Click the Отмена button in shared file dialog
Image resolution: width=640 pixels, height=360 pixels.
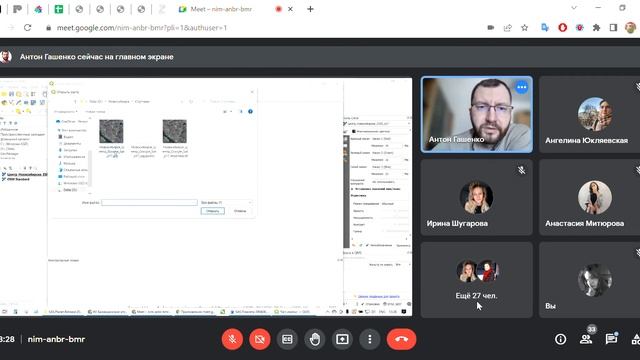[240, 211]
